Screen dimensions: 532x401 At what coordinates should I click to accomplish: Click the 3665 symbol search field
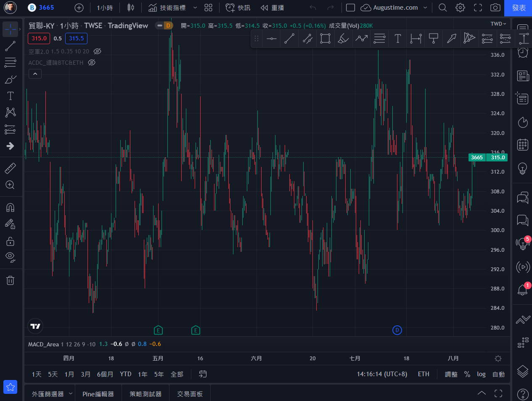(x=41, y=8)
